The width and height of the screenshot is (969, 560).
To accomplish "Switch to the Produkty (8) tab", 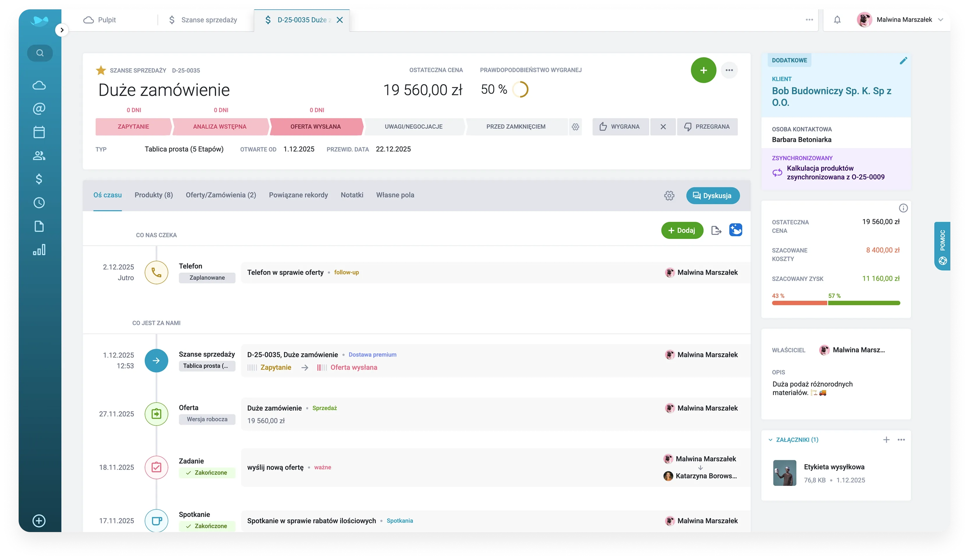I will click(153, 195).
